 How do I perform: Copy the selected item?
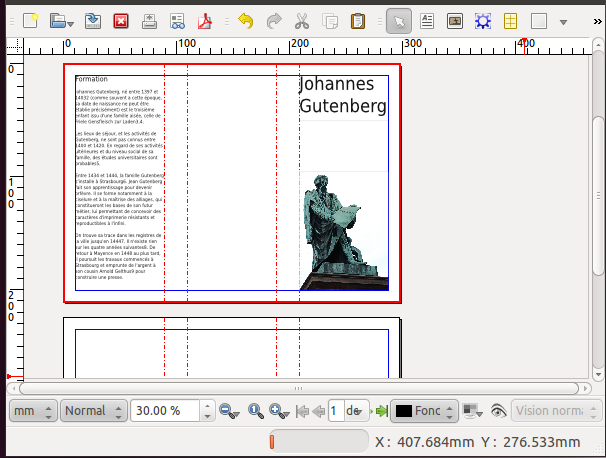coord(330,21)
